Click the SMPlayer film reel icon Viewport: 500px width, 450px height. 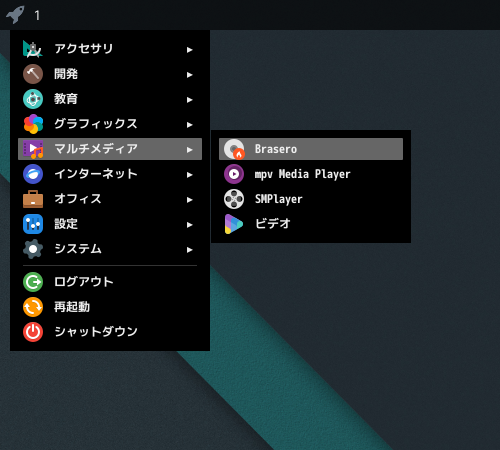[234, 199]
